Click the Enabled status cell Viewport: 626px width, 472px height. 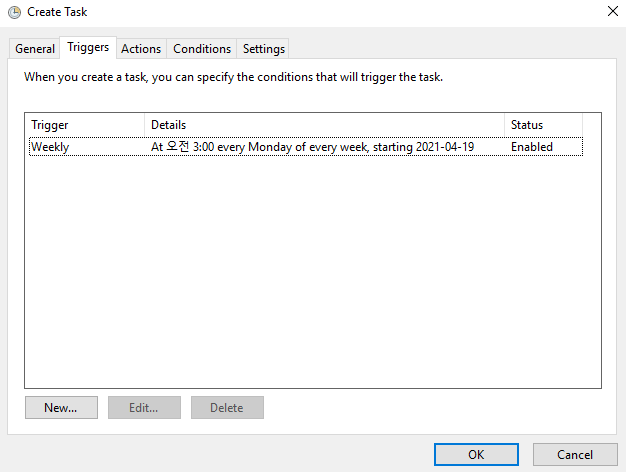(532, 147)
